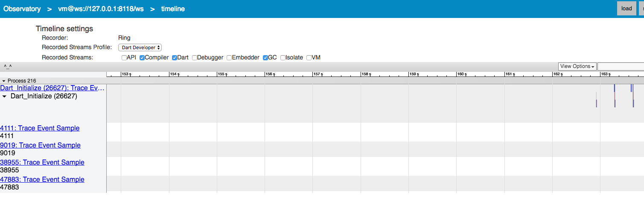Enable the Embedder recorded stream

click(x=229, y=58)
